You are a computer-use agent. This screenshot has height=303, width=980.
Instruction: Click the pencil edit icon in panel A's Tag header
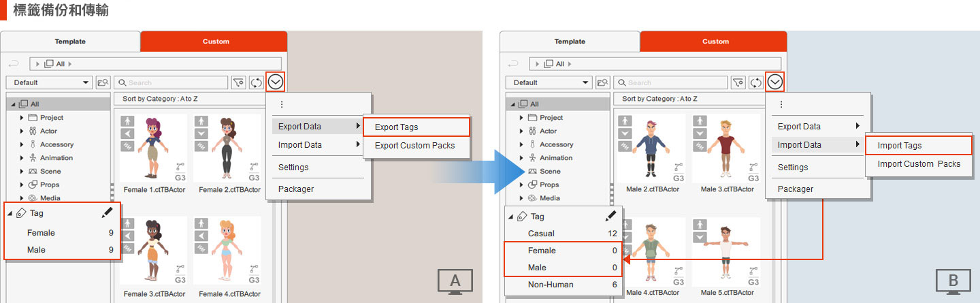(106, 213)
